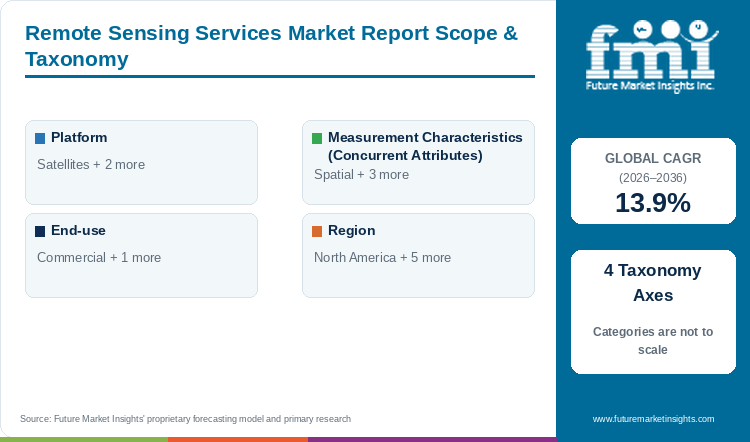Click 'North America + 5 more' text

pyautogui.click(x=382, y=257)
